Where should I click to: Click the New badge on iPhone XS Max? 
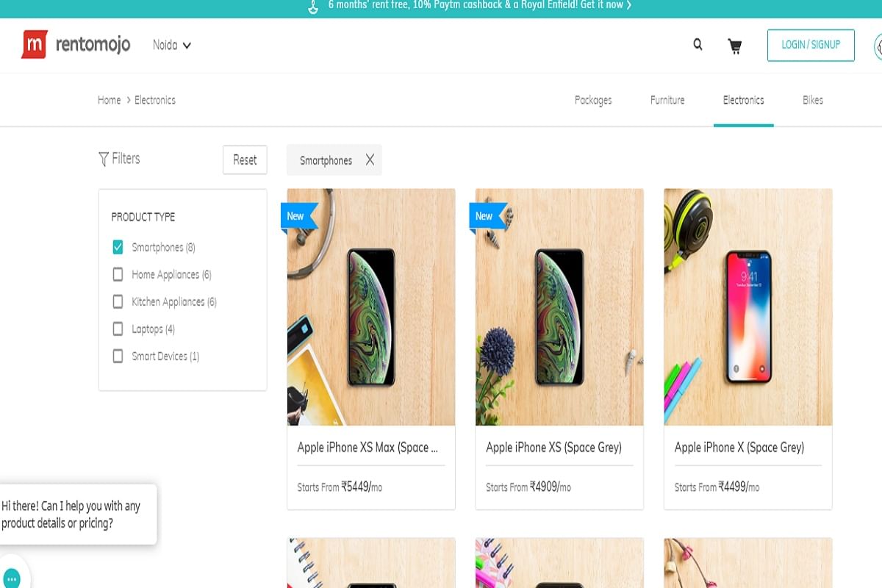(296, 216)
